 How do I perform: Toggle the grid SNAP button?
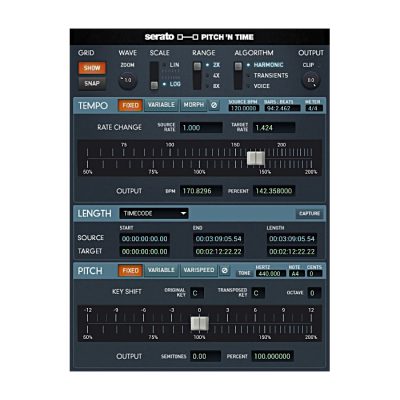[92, 83]
